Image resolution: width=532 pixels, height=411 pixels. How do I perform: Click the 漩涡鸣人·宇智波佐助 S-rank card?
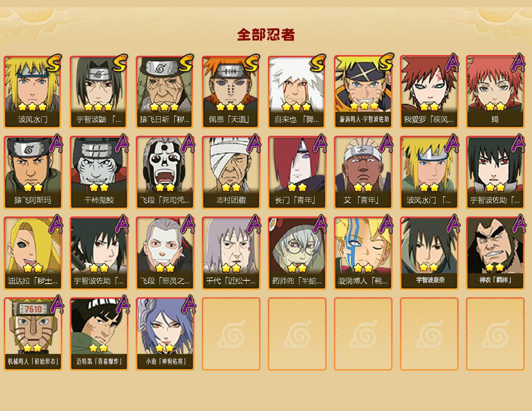363,92
